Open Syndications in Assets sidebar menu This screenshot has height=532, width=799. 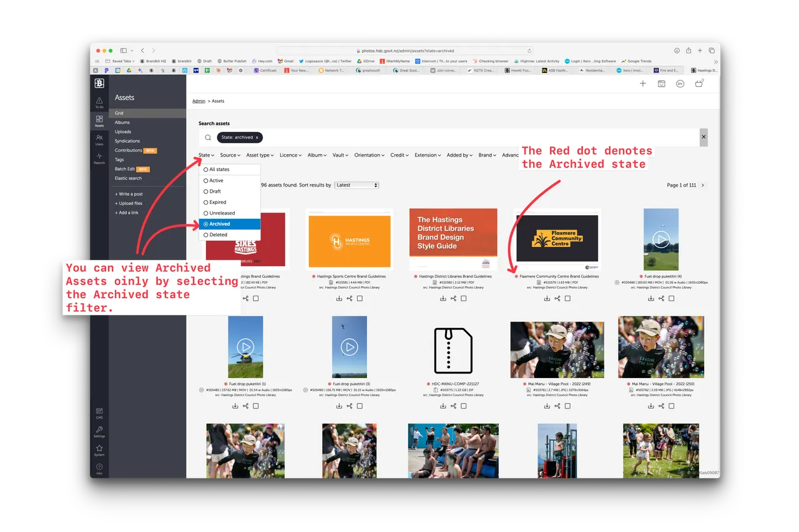(x=127, y=141)
